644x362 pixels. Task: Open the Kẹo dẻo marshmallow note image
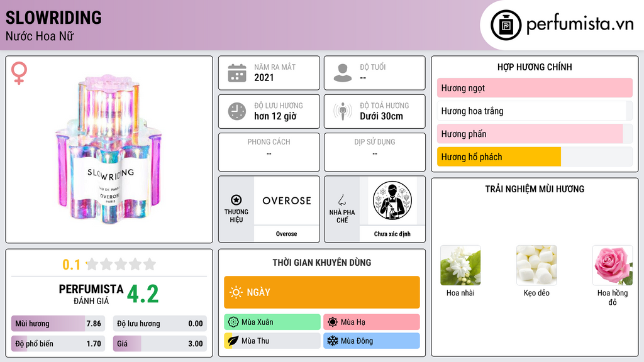(x=536, y=265)
